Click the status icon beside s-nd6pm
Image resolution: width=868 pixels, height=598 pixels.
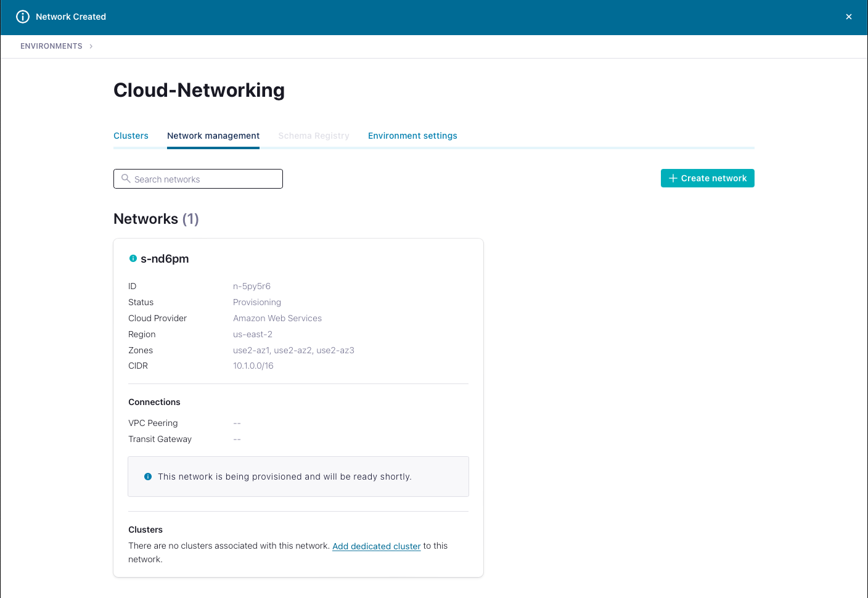133,258
